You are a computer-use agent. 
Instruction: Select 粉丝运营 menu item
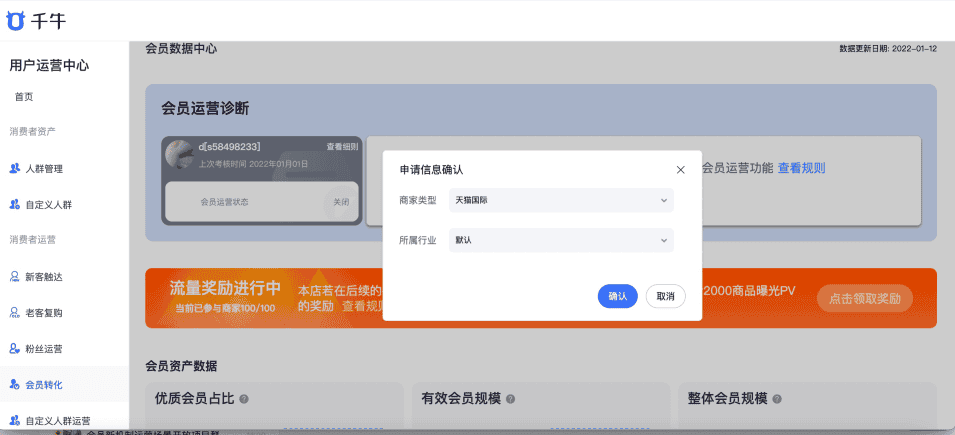pos(44,349)
